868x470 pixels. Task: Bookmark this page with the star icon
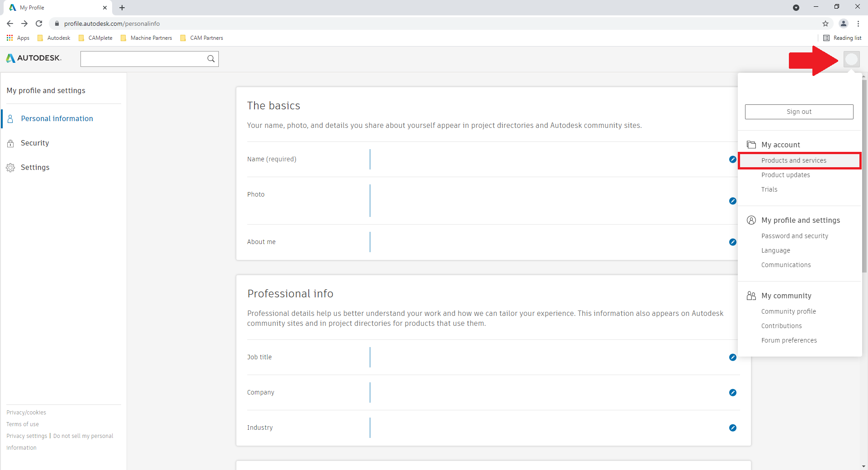click(826, 23)
